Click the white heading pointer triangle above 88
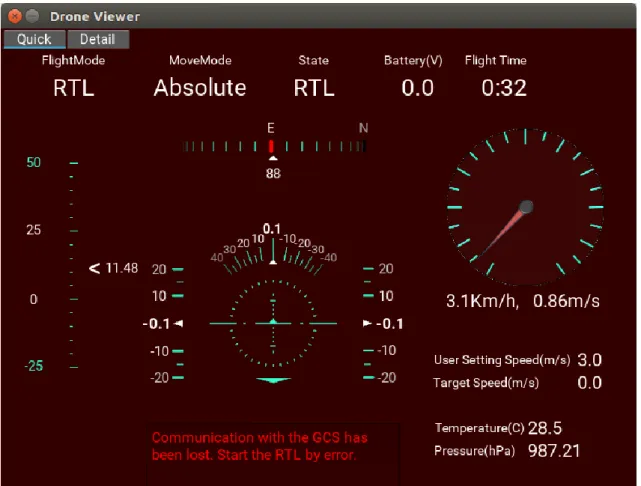Viewport: 641px width, 486px height. click(x=273, y=158)
